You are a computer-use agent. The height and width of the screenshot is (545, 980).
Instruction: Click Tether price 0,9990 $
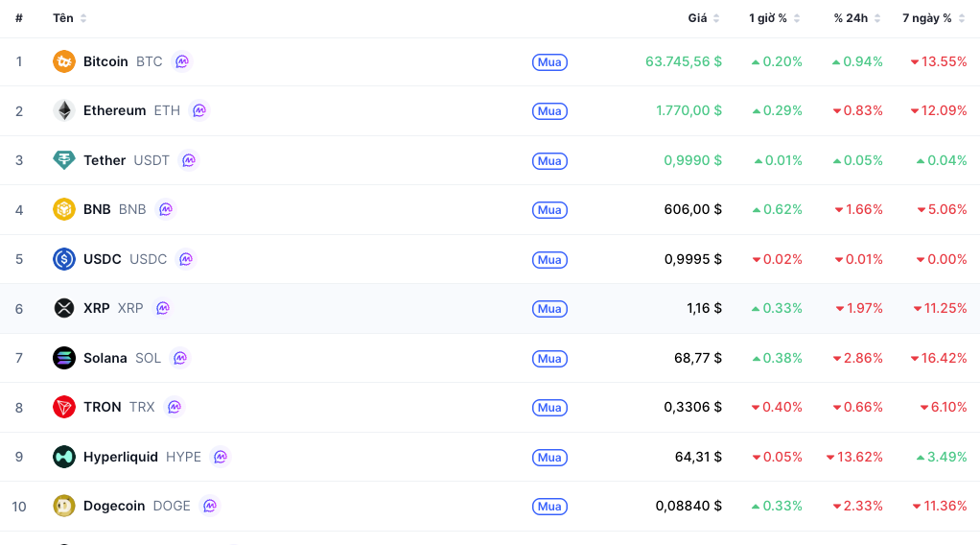(x=692, y=160)
